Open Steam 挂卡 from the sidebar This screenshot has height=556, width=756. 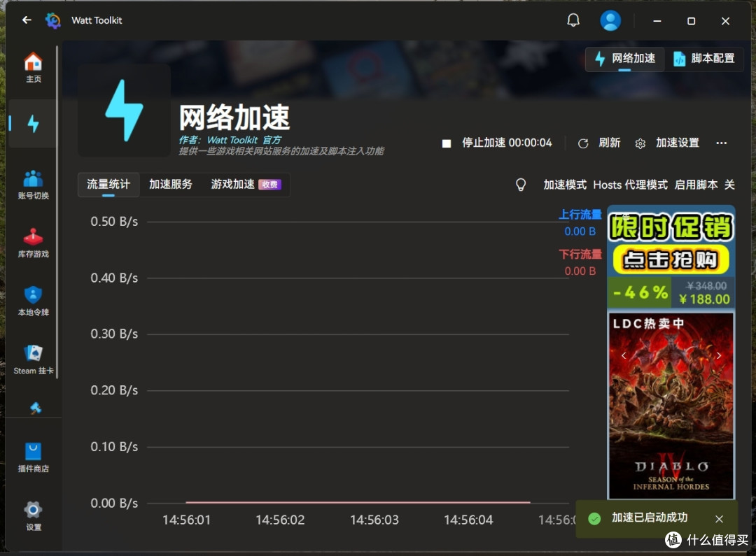(33, 358)
